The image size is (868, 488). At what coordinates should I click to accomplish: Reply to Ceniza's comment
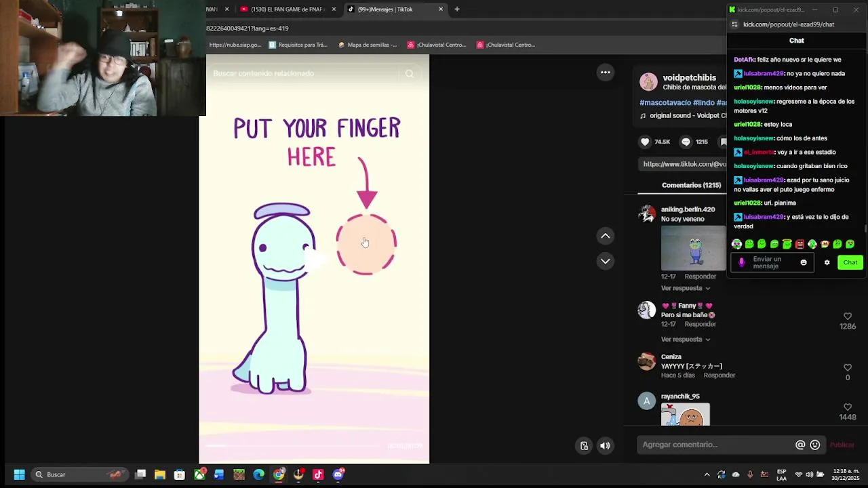[719, 375]
